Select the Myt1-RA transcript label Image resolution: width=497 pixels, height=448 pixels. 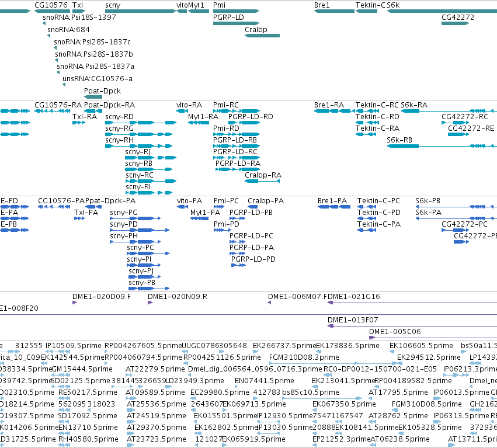203,117
